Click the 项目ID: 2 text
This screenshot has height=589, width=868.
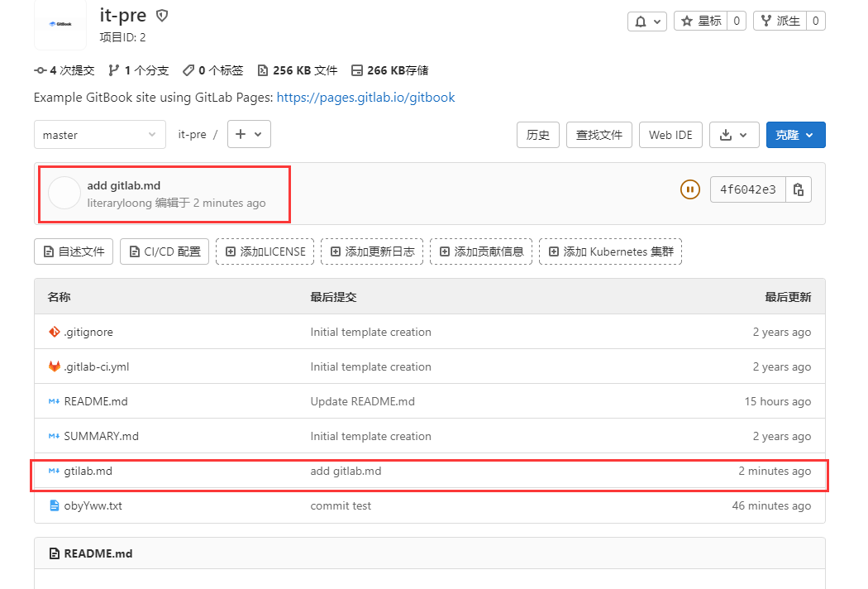pyautogui.click(x=122, y=37)
